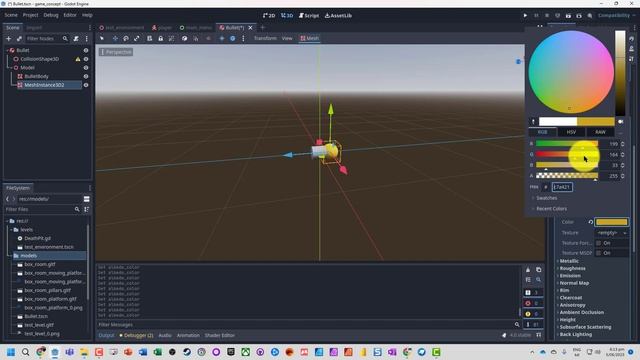Switch to the RAW color mode tab
The width and height of the screenshot is (640, 360).
coord(600,132)
